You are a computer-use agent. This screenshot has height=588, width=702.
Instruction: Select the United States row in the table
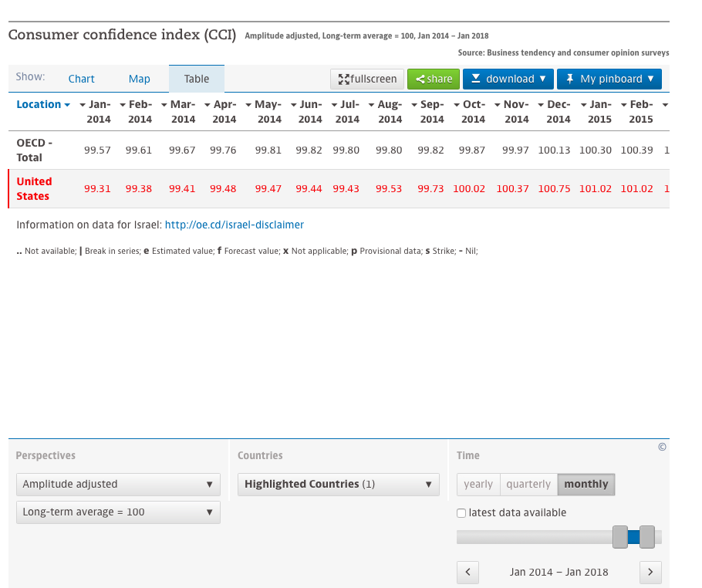(x=34, y=188)
